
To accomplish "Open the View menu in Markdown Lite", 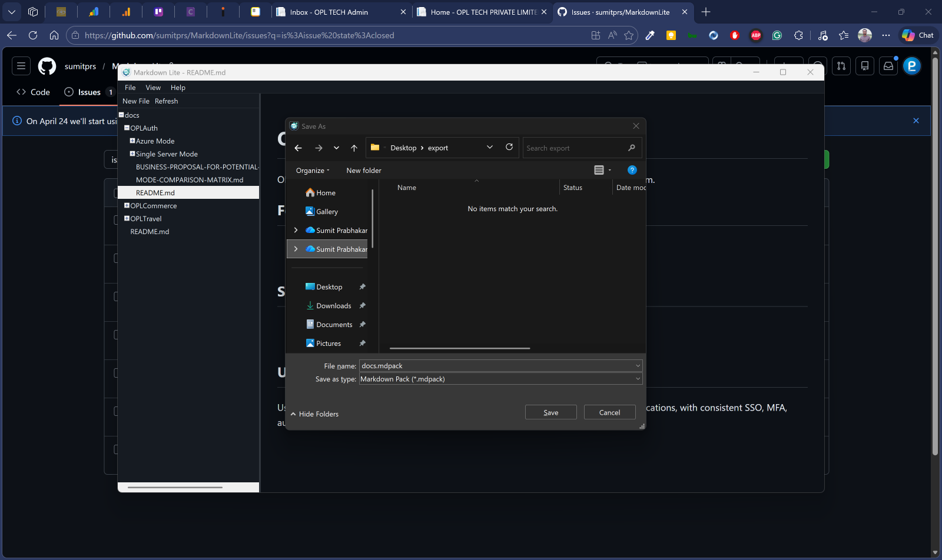I will (x=153, y=88).
